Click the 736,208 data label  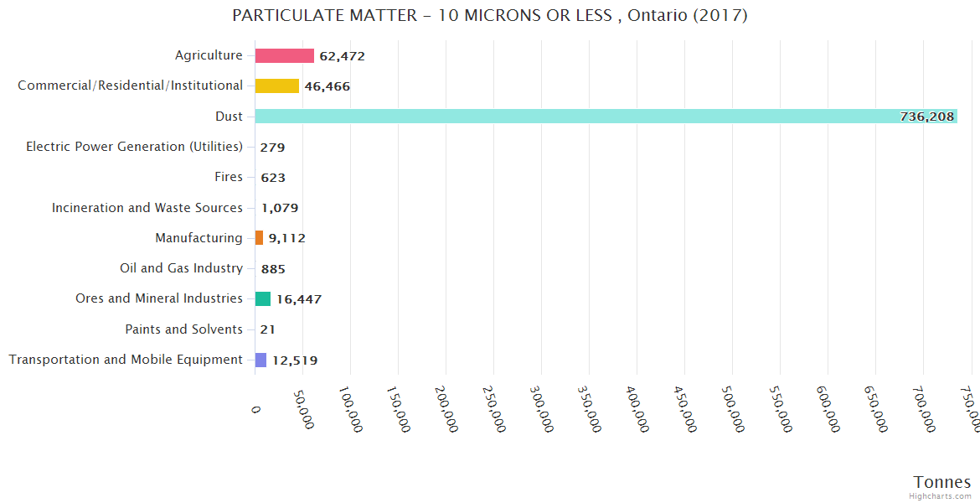point(926,117)
